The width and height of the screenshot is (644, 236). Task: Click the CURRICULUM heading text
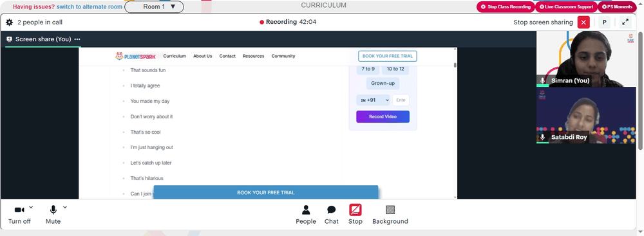324,5
